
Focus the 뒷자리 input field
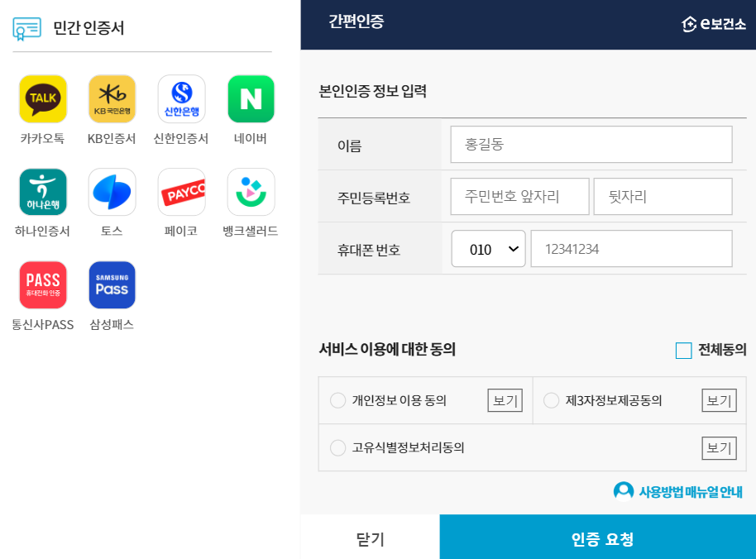coord(663,197)
